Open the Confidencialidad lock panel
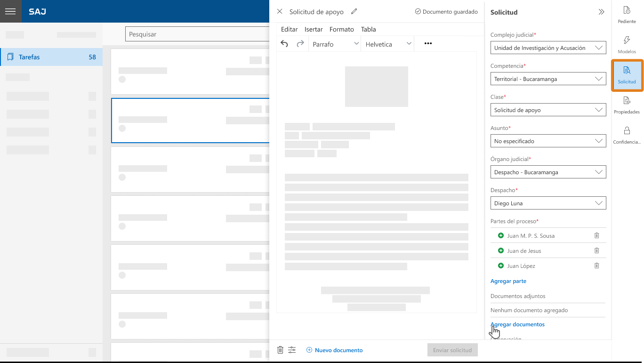This screenshot has width=644, height=363. 627,136
